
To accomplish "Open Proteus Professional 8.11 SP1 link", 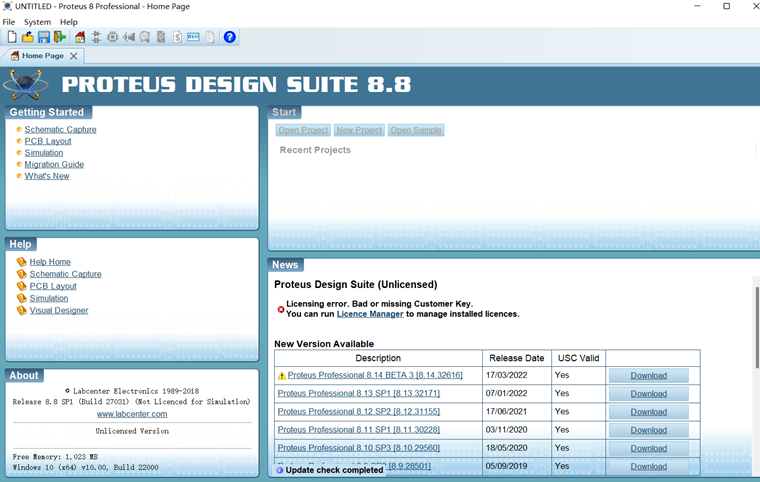I will click(x=359, y=430).
